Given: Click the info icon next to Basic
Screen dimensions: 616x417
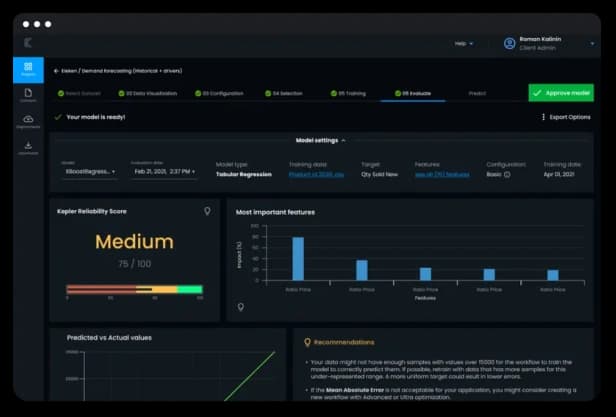Looking at the screenshot, I should coord(507,174).
